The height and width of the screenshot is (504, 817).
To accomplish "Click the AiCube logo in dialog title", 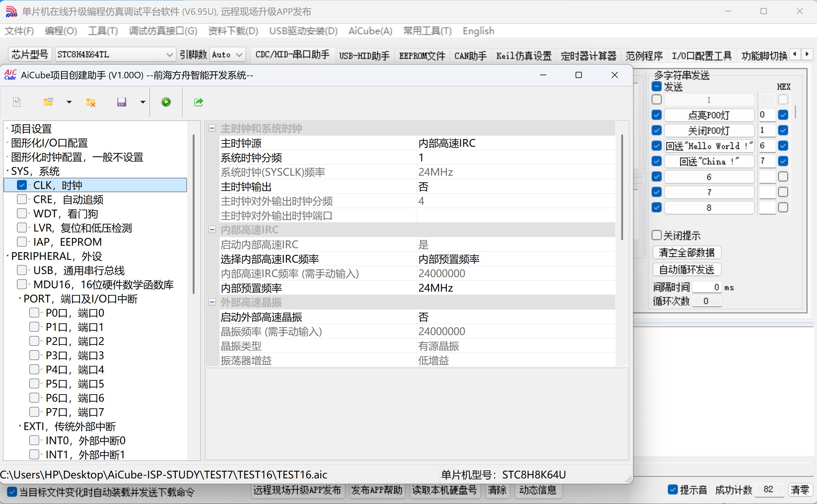I will tap(10, 75).
